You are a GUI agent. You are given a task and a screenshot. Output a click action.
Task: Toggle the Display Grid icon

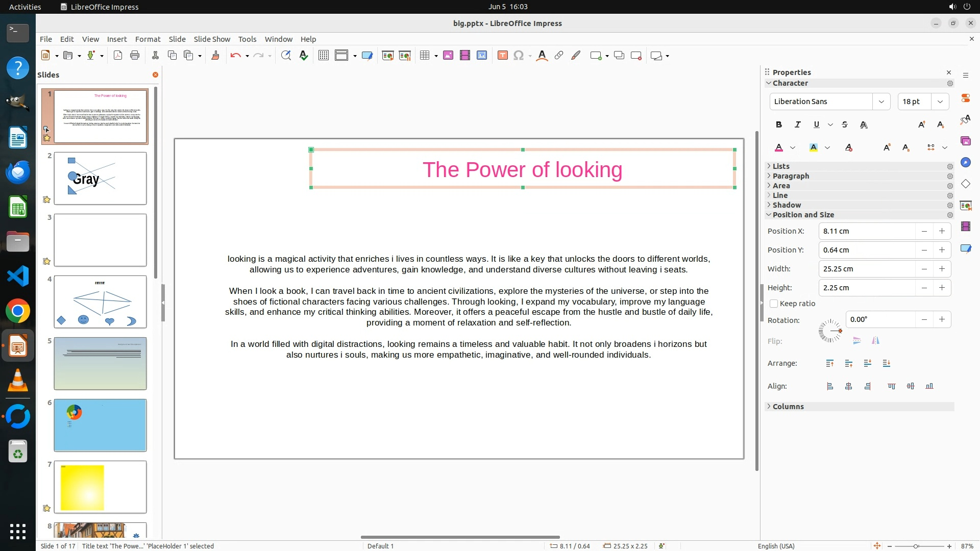click(x=323, y=56)
